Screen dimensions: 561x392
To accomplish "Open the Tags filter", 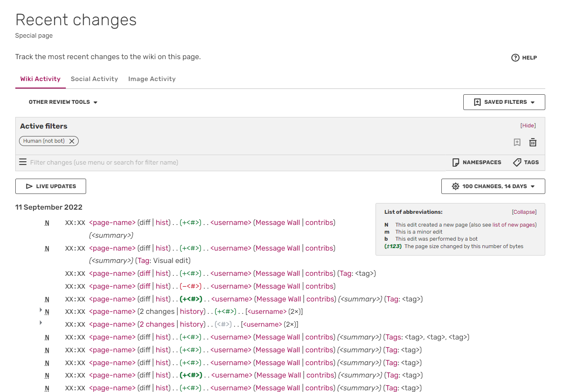I will click(x=526, y=163).
